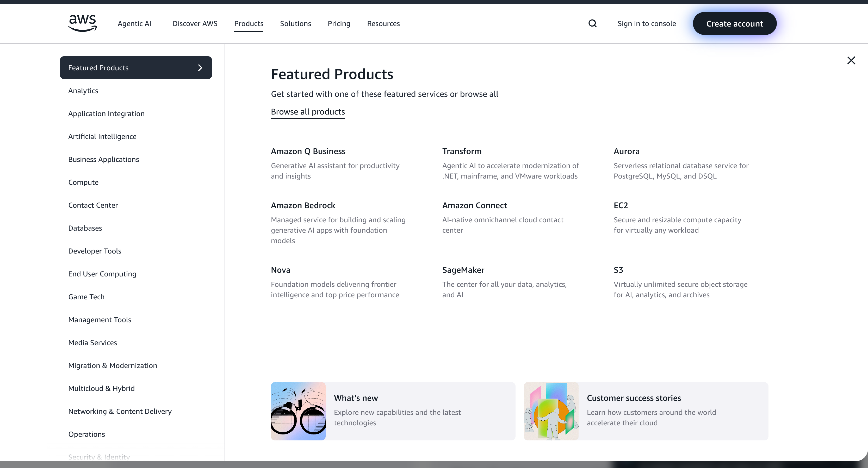Open the Amazon Q Business product
868x468 pixels.
[x=308, y=151]
